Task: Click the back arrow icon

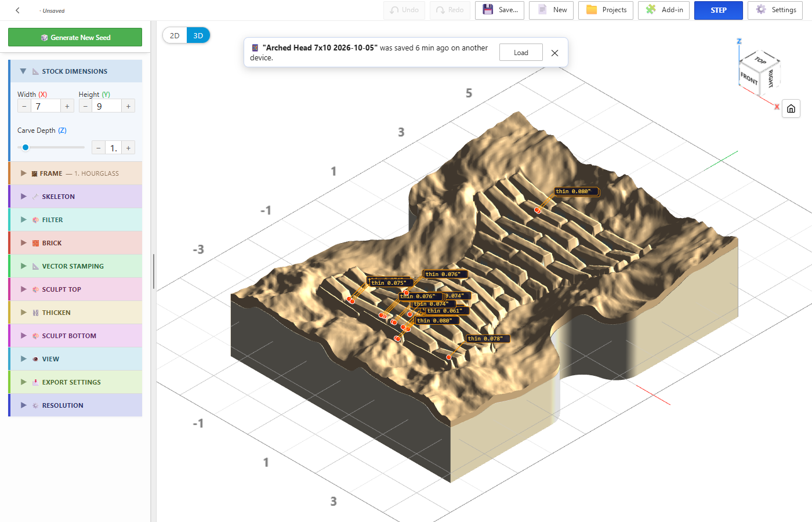Action: [18, 10]
